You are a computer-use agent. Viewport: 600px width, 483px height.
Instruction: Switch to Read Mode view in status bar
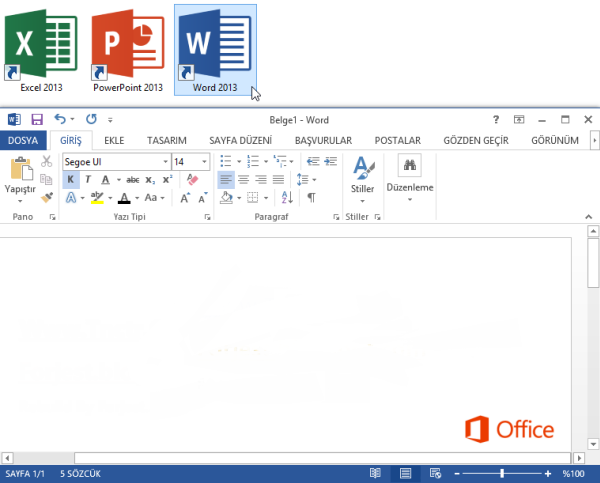tap(375, 473)
